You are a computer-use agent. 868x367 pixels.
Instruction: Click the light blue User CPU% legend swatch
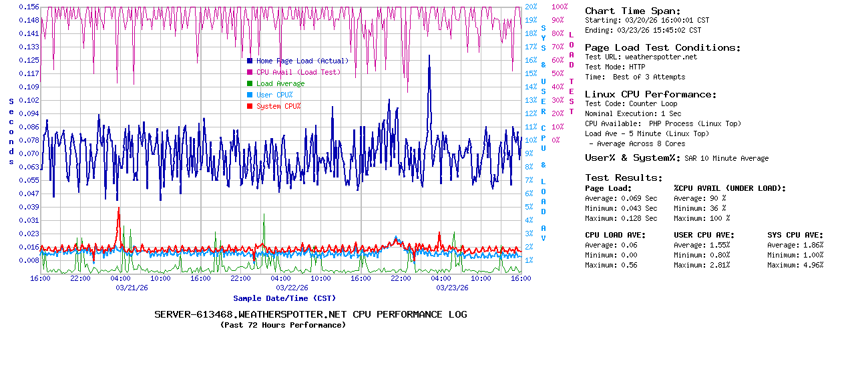(250, 95)
